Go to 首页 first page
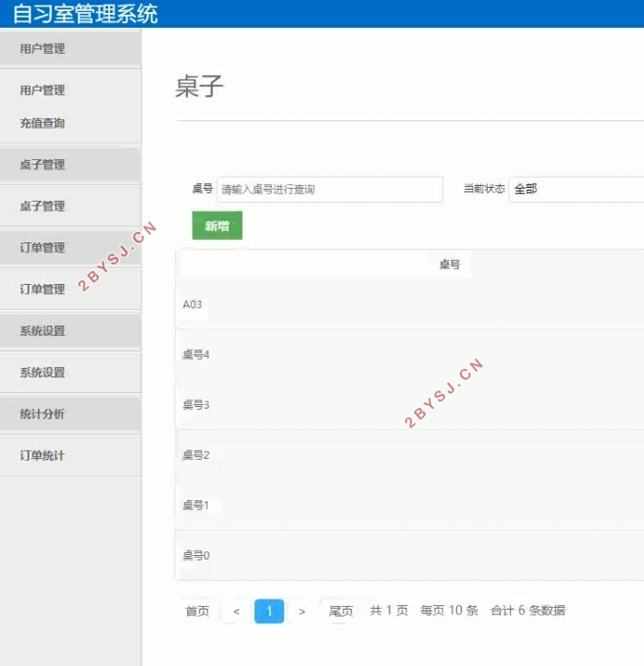Screen dimensions: 644x666 click(x=197, y=611)
